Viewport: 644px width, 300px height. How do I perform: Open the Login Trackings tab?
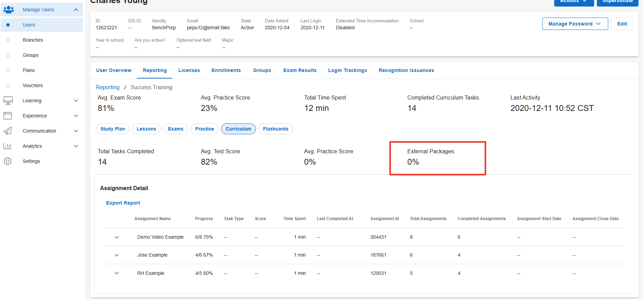coord(347,70)
